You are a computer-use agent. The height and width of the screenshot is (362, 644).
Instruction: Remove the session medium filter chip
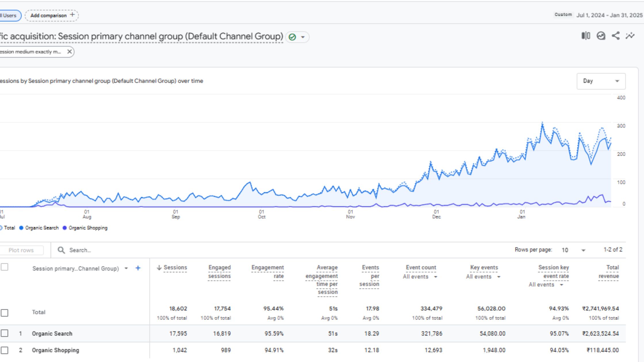(x=69, y=51)
